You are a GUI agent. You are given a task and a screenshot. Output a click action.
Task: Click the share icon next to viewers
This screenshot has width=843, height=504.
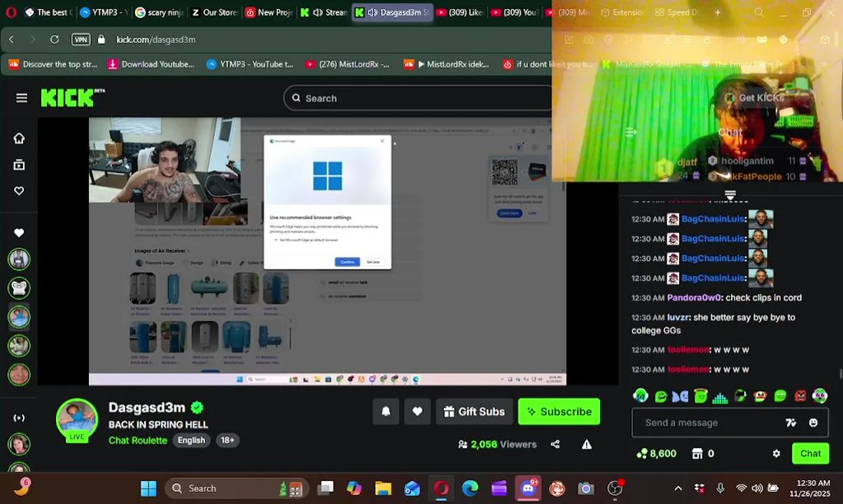pos(555,444)
